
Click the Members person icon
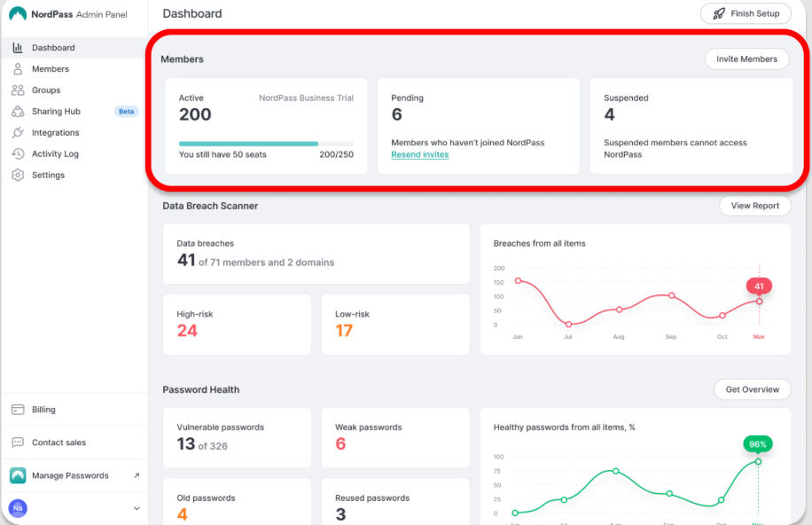[x=18, y=69]
